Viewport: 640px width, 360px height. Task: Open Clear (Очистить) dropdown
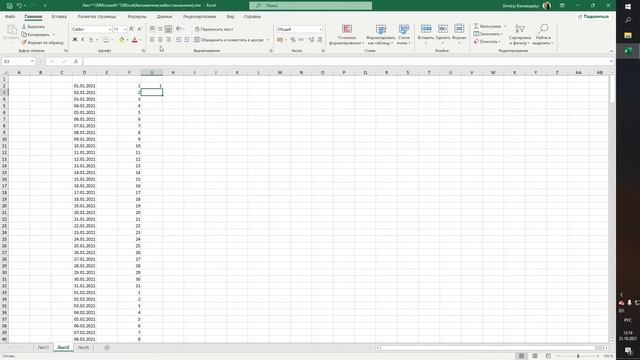[x=487, y=42]
